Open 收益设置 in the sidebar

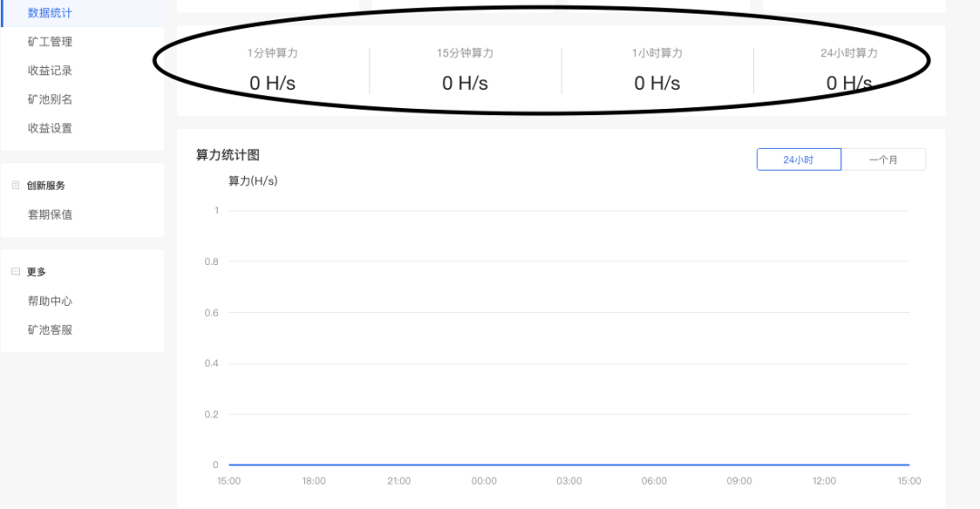50,128
